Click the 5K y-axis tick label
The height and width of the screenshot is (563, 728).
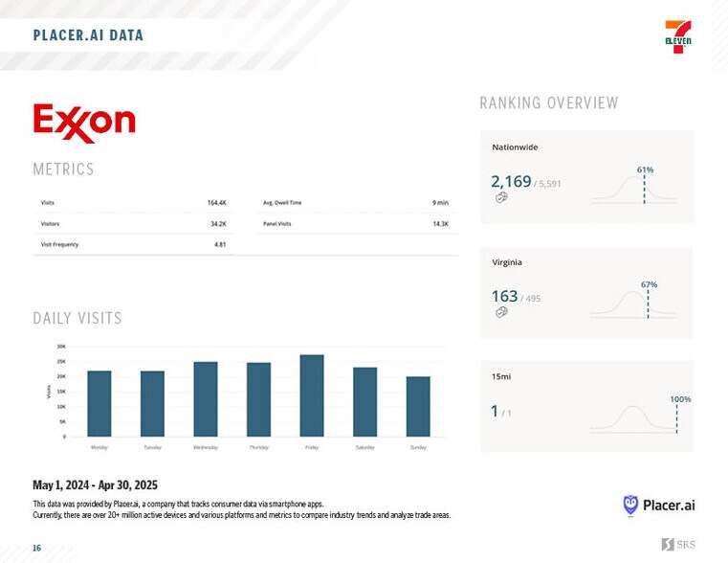point(63,422)
